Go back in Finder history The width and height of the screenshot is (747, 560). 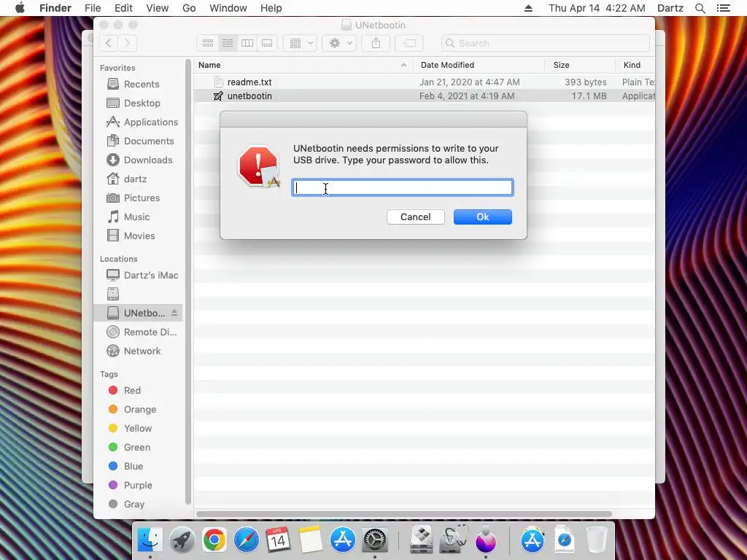pyautogui.click(x=109, y=43)
